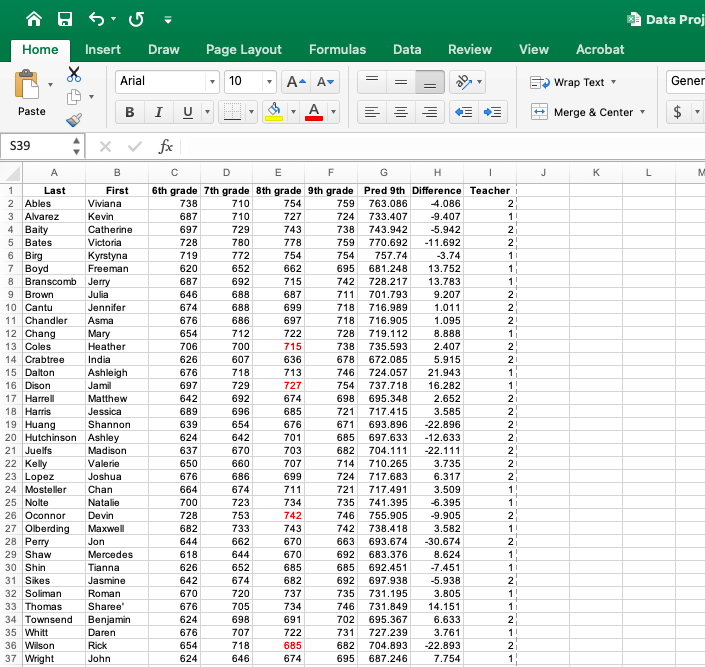Decrease font size with the small A
The height and width of the screenshot is (667, 705).
click(325, 82)
